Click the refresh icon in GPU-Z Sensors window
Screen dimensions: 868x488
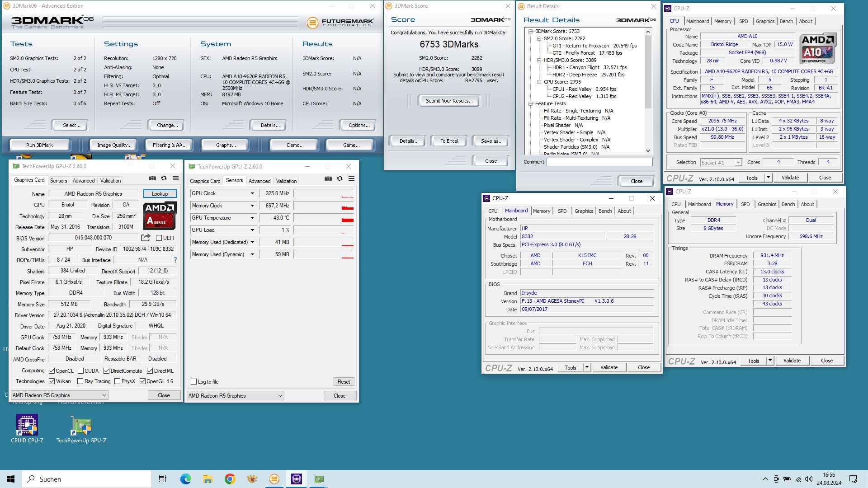(x=340, y=179)
